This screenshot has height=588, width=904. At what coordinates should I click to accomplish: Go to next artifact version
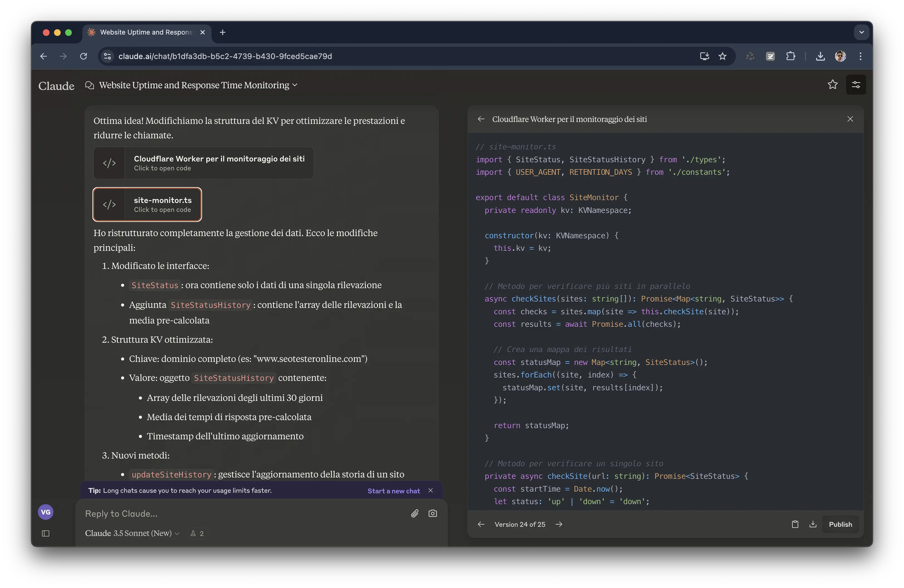coord(559,524)
